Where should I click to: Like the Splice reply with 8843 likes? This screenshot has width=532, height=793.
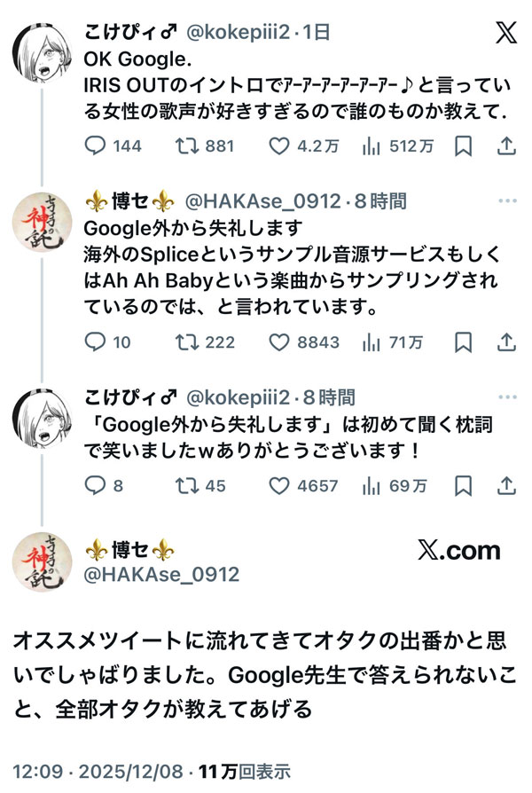pyautogui.click(x=280, y=342)
